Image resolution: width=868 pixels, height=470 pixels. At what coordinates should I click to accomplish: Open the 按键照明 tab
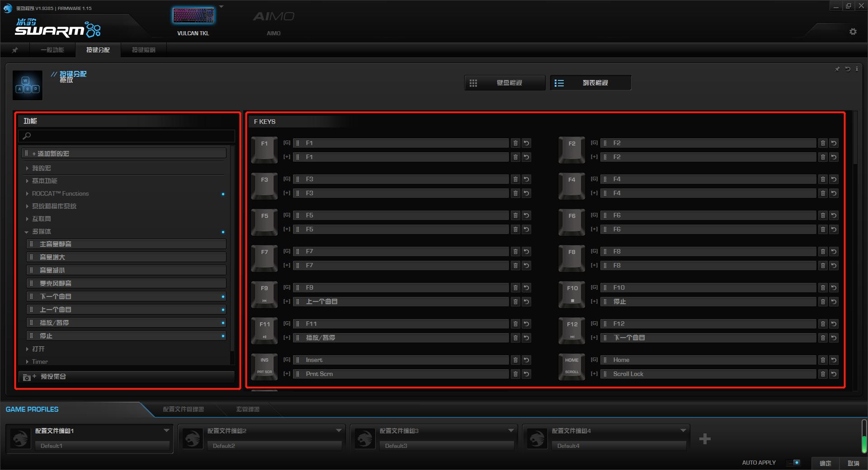tap(143, 50)
